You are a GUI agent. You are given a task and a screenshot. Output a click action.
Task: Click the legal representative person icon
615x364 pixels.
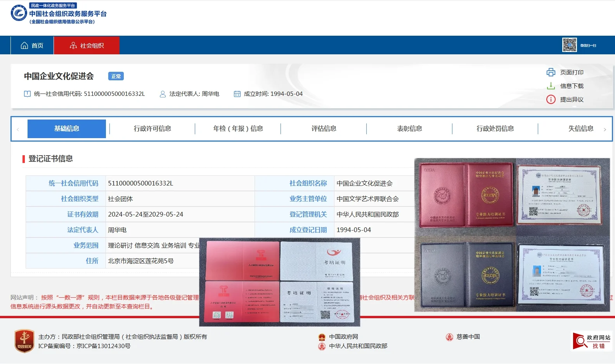pos(163,94)
